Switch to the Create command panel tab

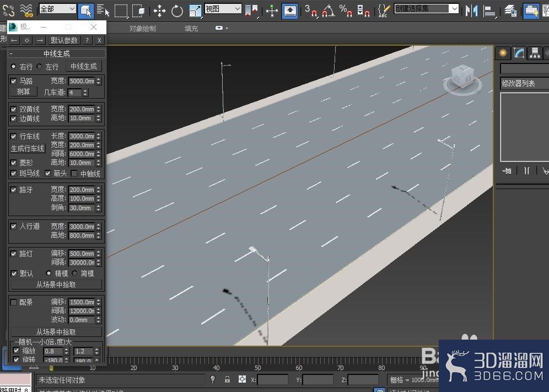(503, 53)
